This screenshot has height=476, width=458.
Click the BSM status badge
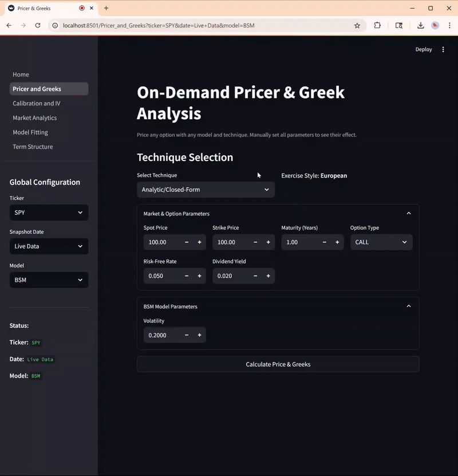click(36, 376)
